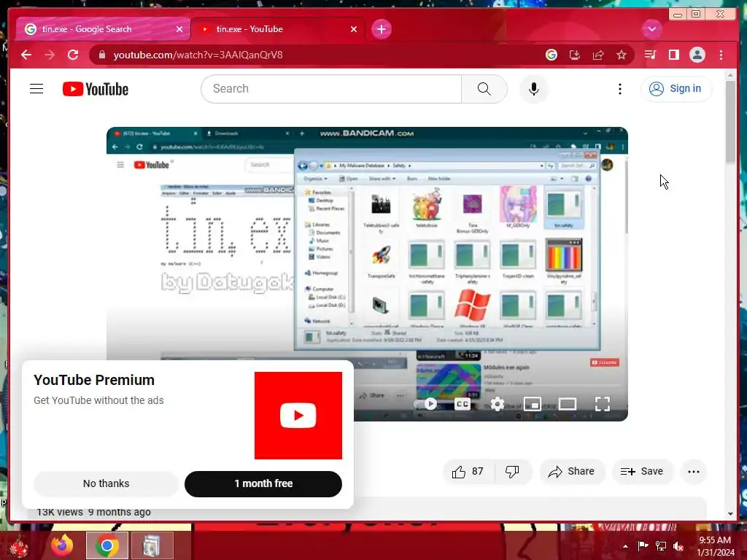Screen dimensions: 747x560
Task: Reload the YouTube page
Action: (73, 55)
